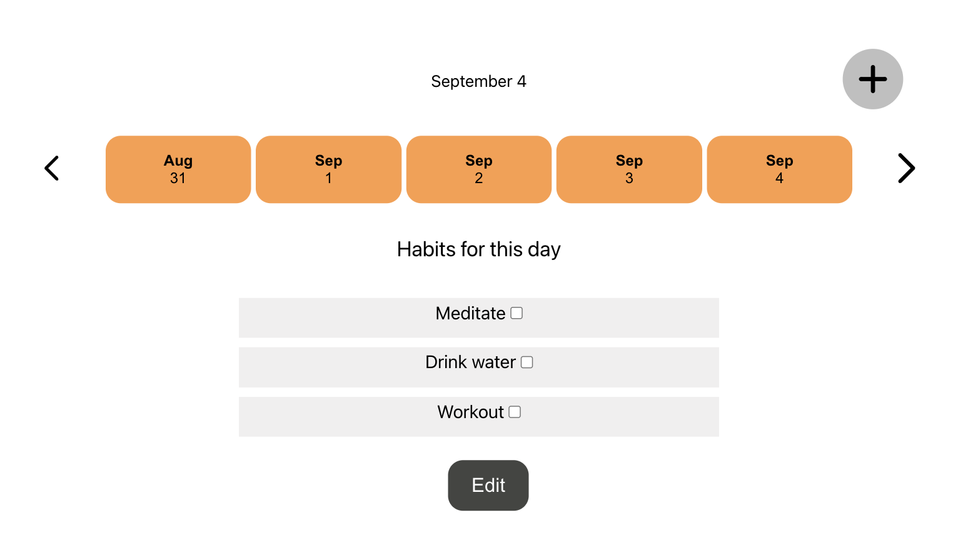Select the Aug 31 date card

[178, 169]
